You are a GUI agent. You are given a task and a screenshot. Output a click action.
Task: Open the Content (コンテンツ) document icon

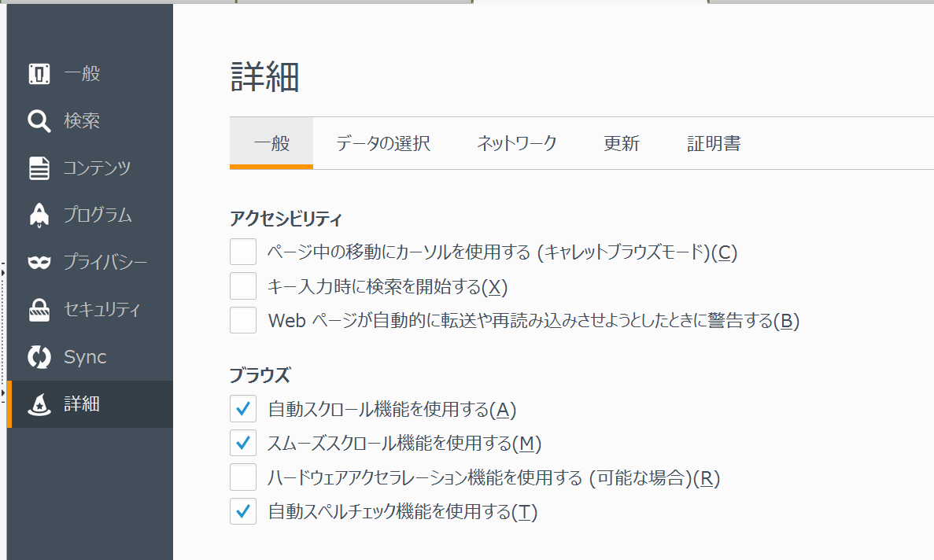[x=39, y=168]
